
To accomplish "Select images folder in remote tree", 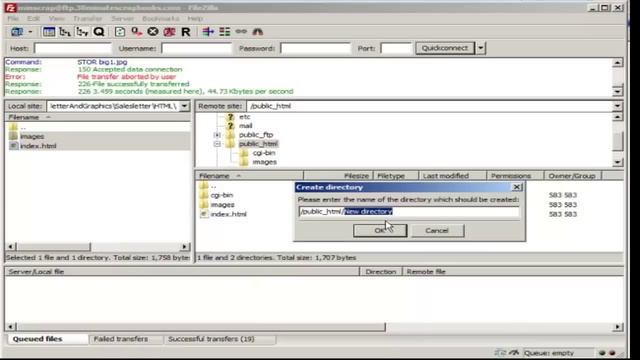I will click(x=264, y=162).
